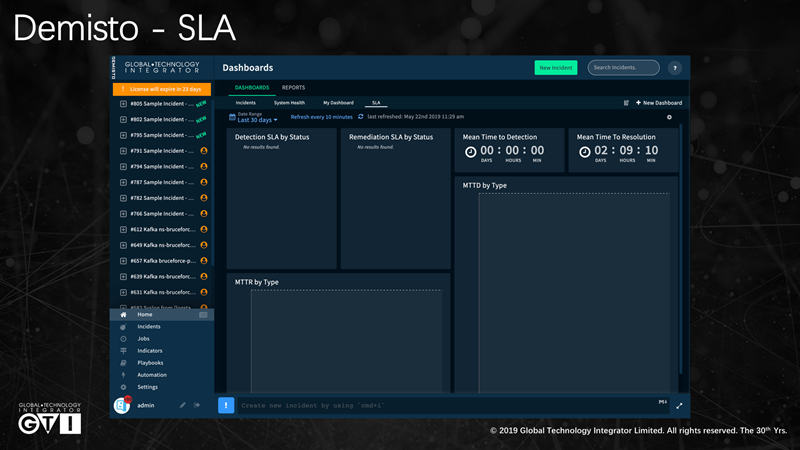
Task: Click the dashboard vertical scrollbar
Action: (681, 249)
